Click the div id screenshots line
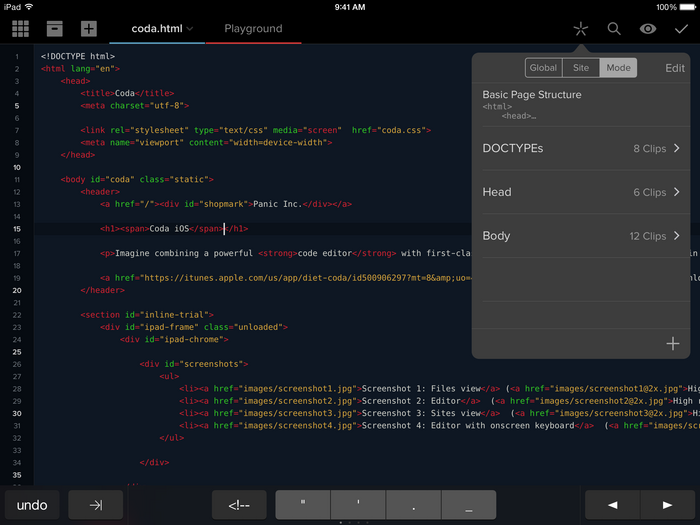The image size is (700, 525). click(x=194, y=364)
